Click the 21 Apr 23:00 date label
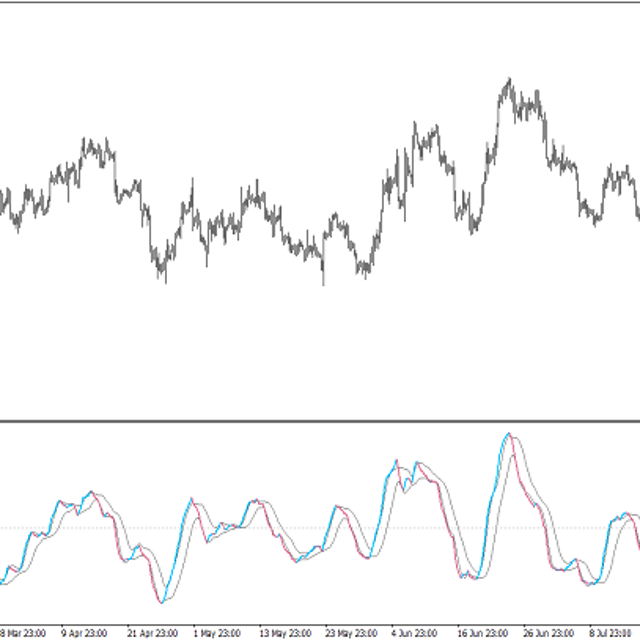The width and height of the screenshot is (640, 640). point(153,632)
